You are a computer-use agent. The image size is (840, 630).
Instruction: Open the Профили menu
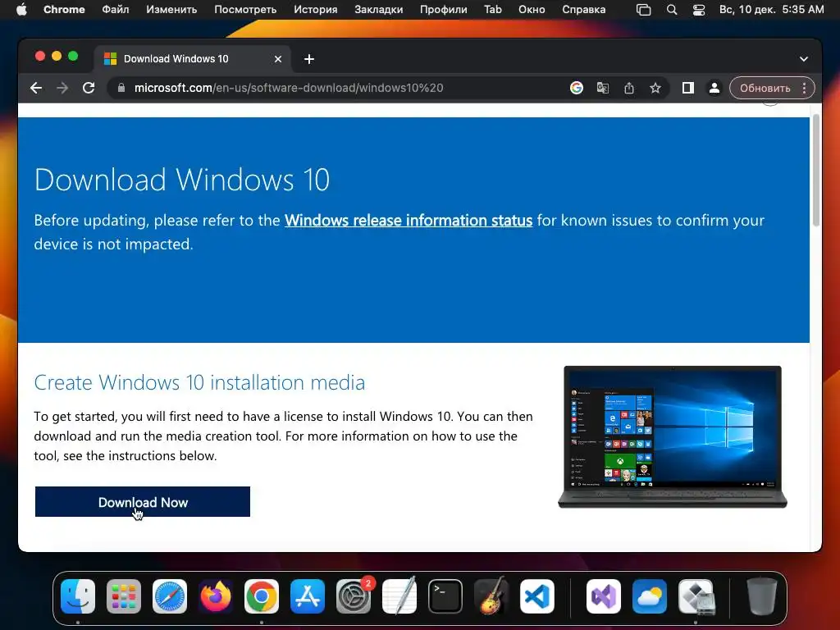(443, 10)
